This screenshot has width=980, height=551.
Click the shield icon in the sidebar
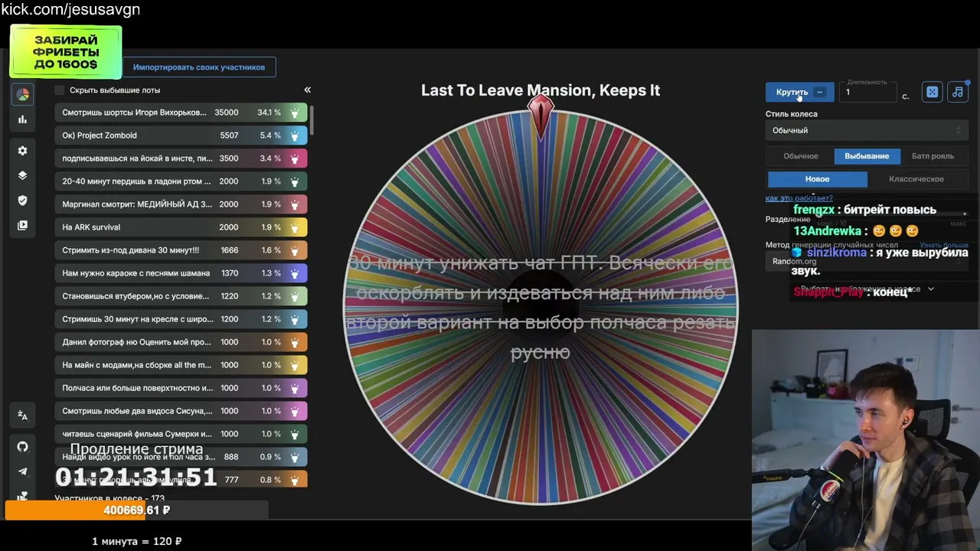23,201
